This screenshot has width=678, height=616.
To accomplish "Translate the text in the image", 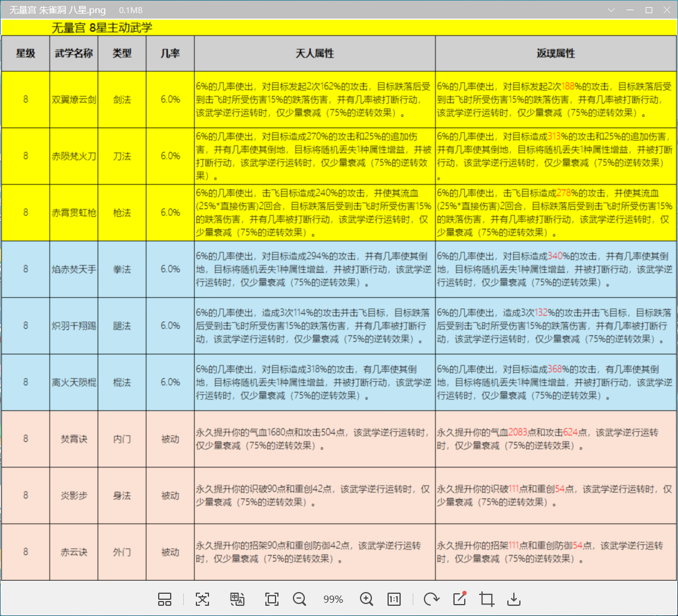I will point(237,599).
